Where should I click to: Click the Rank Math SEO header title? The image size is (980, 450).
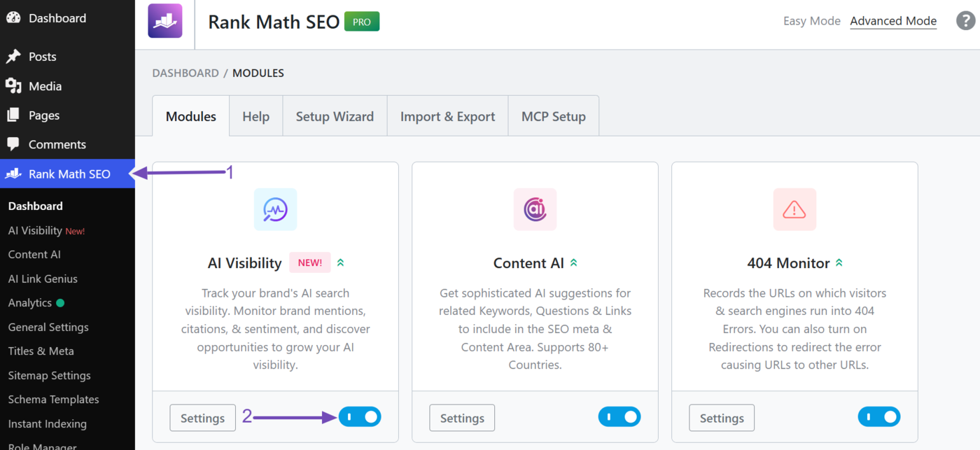click(274, 22)
